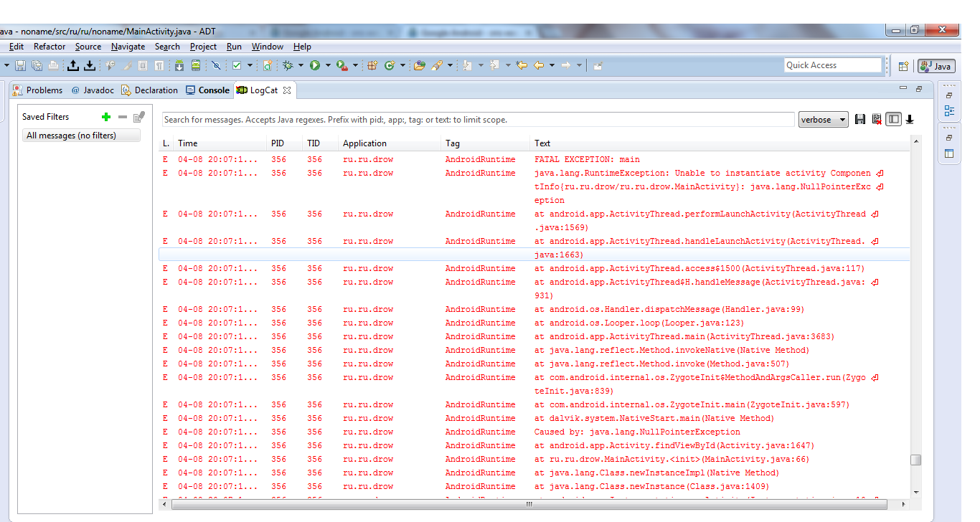Screen dimensions: 980x522
Task: Open the Android Virtual Device Manager icon
Action: tap(196, 65)
